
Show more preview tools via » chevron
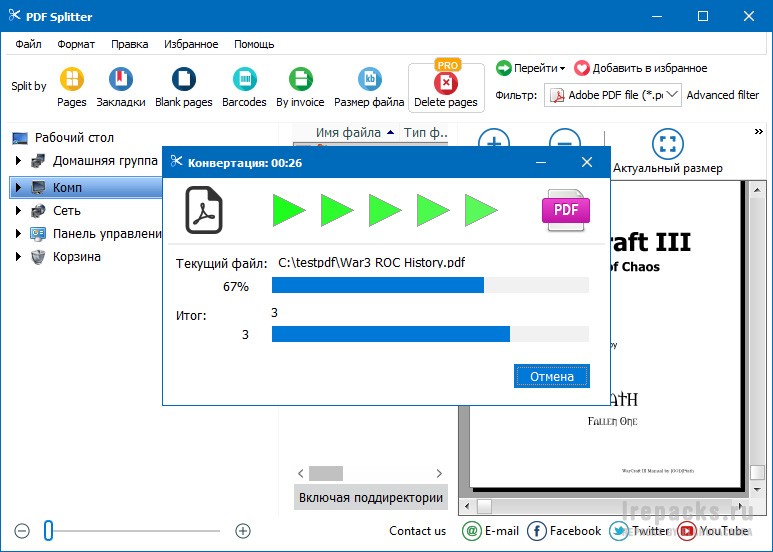[x=759, y=132]
